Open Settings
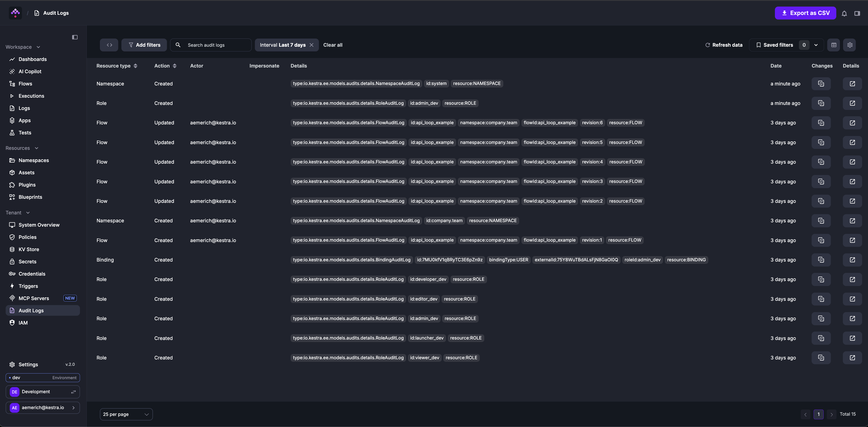 point(43,364)
